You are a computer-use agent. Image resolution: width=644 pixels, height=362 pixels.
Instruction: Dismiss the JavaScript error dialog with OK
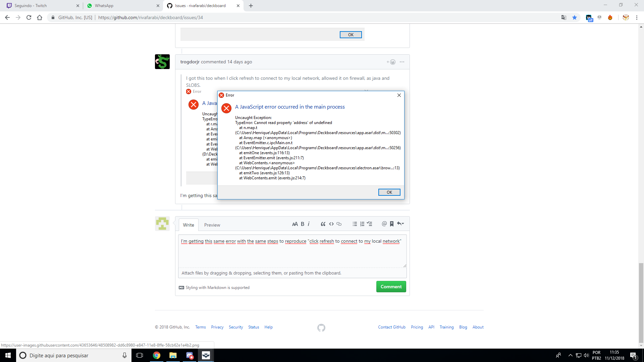tap(389, 192)
